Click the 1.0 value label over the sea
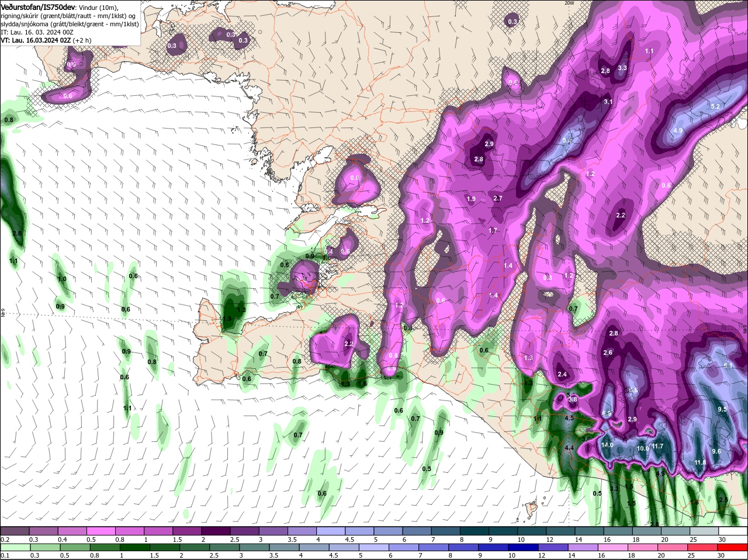The width and height of the screenshot is (748, 560). click(62, 279)
